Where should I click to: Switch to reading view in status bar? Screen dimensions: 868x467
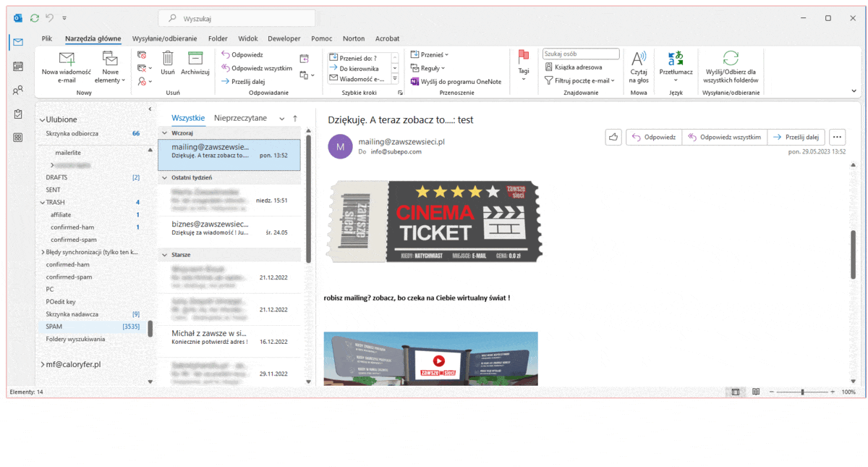[756, 392]
